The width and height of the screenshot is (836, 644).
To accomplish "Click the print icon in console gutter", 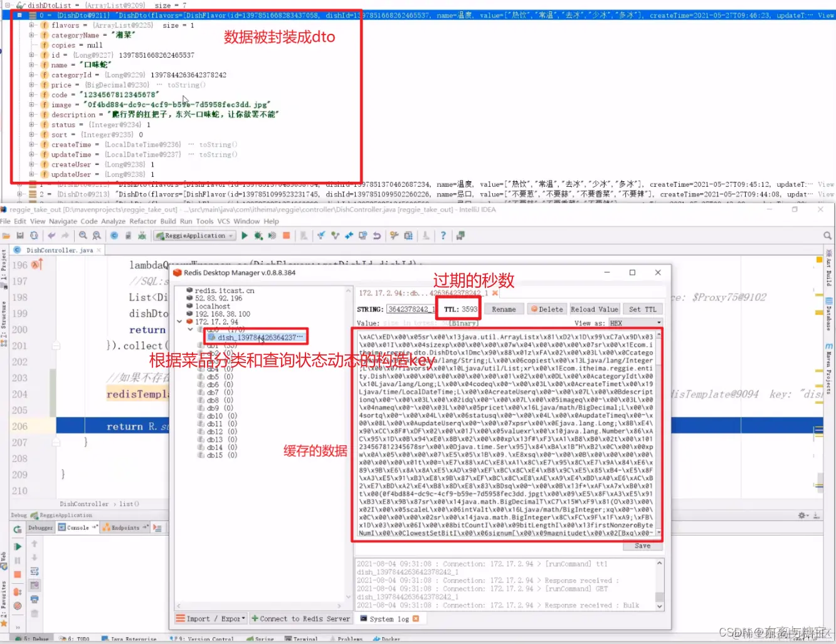I will click(x=34, y=599).
